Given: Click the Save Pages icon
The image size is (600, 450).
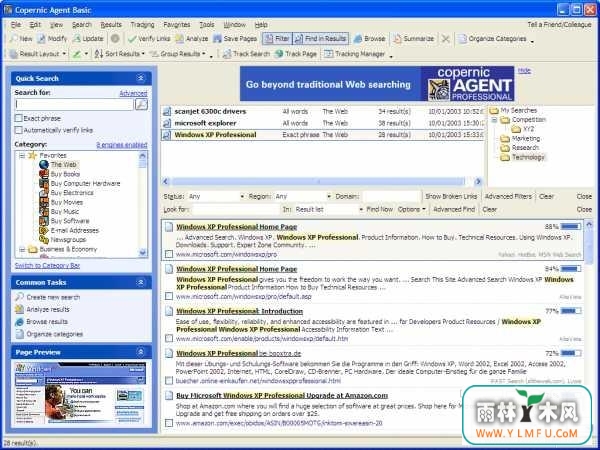Looking at the screenshot, I should tap(217, 39).
